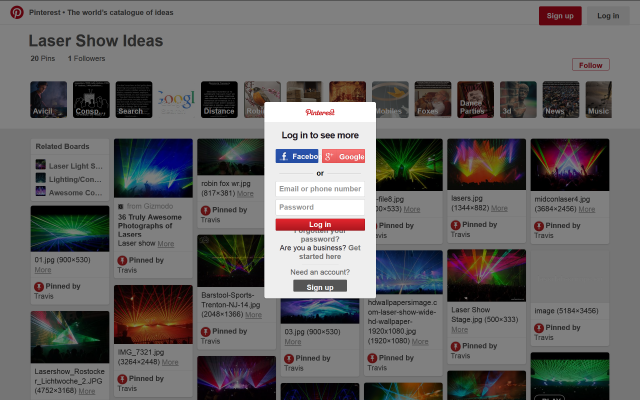The width and height of the screenshot is (640, 400).
Task: Open the 3d board thumbnail
Action: point(518,100)
